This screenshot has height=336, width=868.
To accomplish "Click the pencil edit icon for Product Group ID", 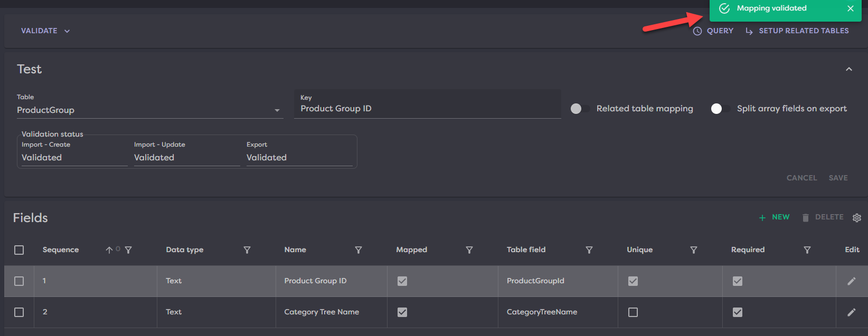I will pos(851,281).
